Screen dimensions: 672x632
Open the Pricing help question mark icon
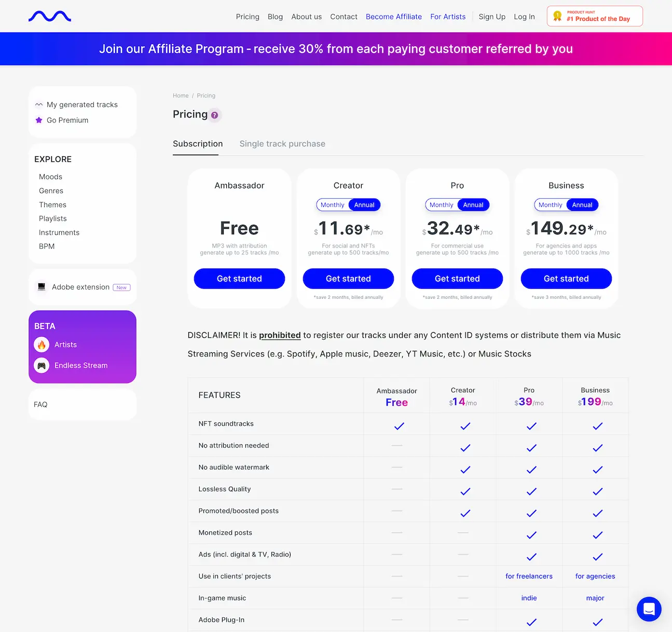point(215,115)
